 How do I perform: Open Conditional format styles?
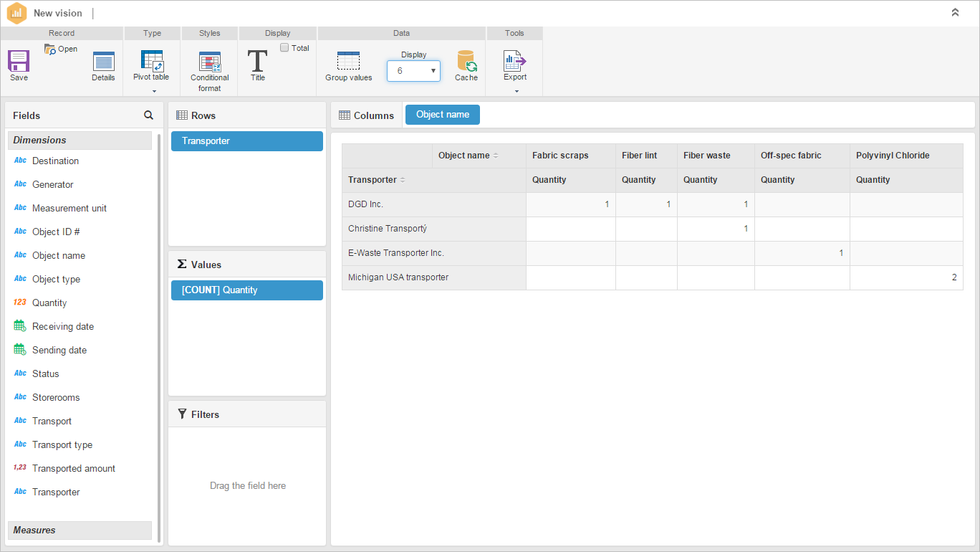pyautogui.click(x=210, y=62)
